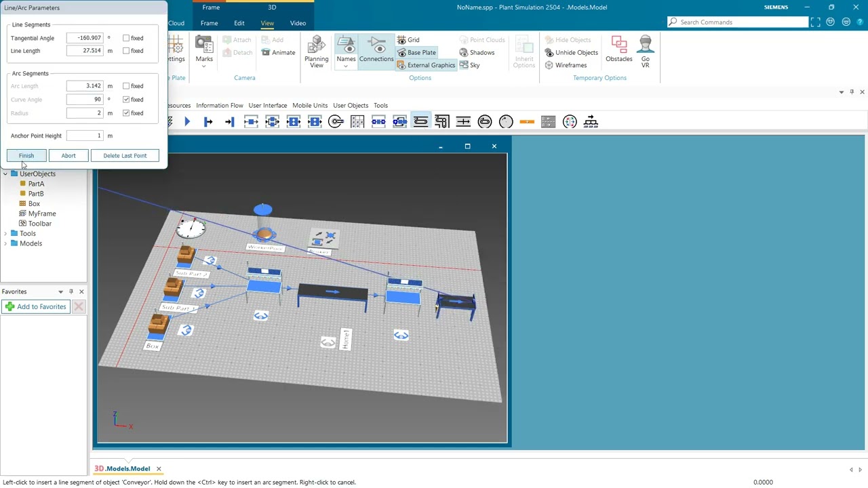Choose the DismantleStation icon in toolbox
This screenshot has height=488, width=868.
pyautogui.click(x=314, y=121)
